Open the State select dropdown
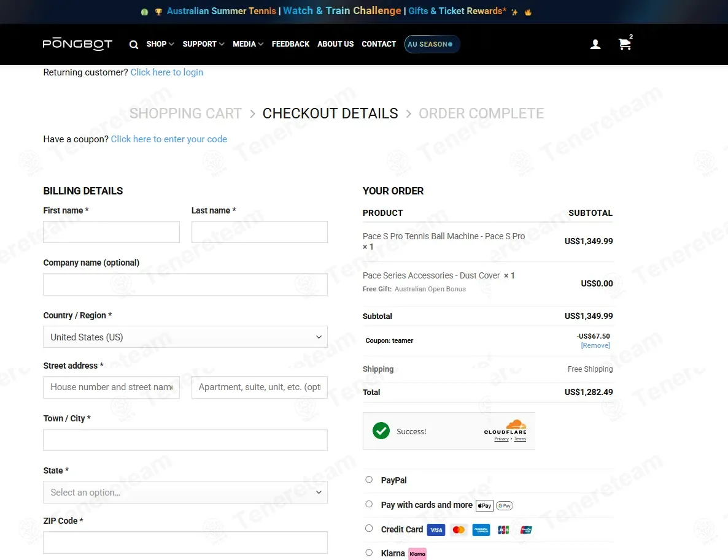The width and height of the screenshot is (728, 560). (185, 493)
